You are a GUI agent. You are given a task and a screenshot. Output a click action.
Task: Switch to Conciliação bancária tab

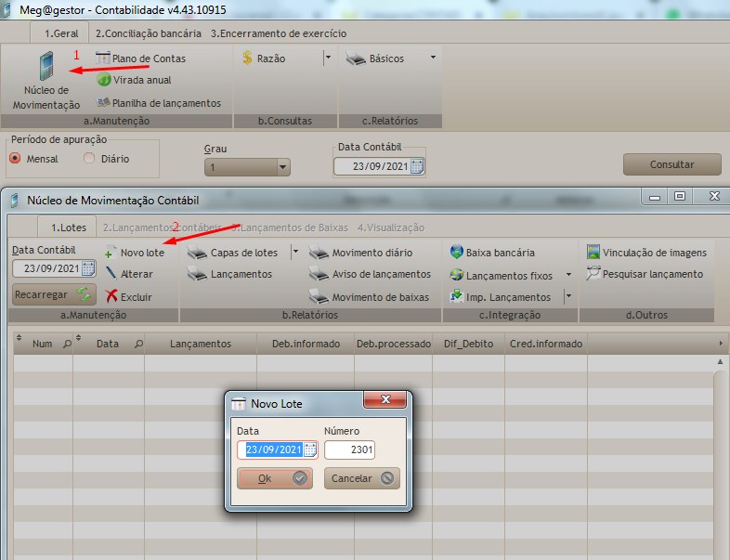148,33
